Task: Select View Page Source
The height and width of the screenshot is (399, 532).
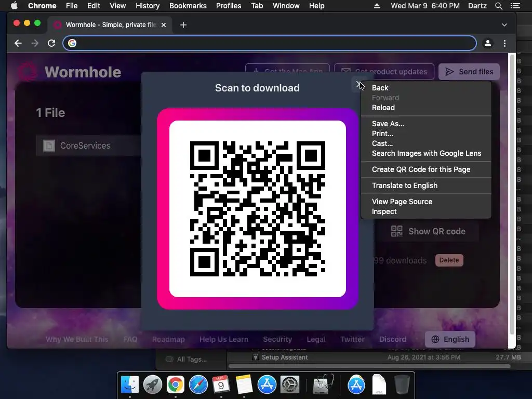Action: tap(402, 202)
